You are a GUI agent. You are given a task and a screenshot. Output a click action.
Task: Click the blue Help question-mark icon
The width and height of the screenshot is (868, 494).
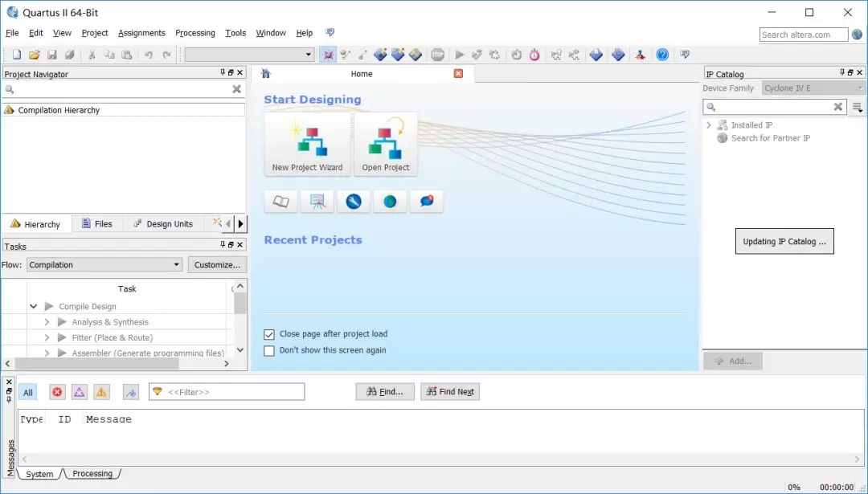click(661, 54)
